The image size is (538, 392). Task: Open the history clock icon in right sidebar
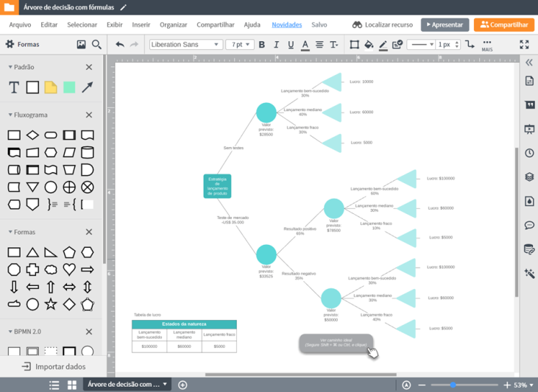click(528, 153)
